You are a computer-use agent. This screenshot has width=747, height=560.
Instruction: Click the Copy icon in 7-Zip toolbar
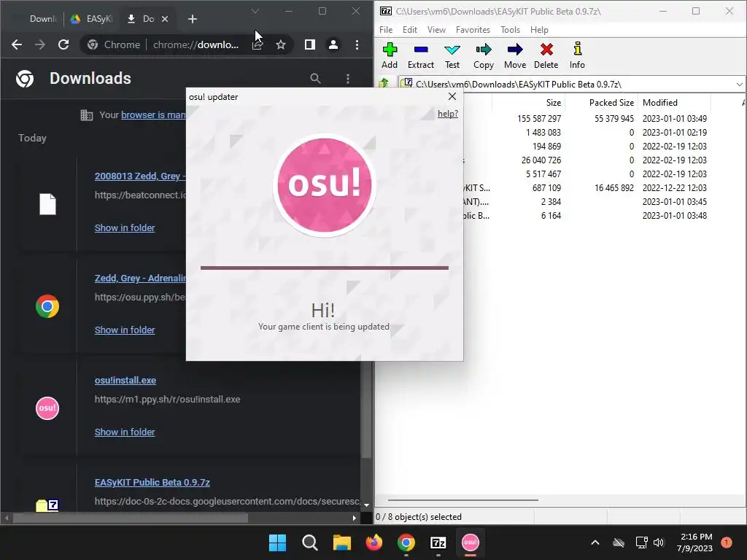pyautogui.click(x=483, y=55)
